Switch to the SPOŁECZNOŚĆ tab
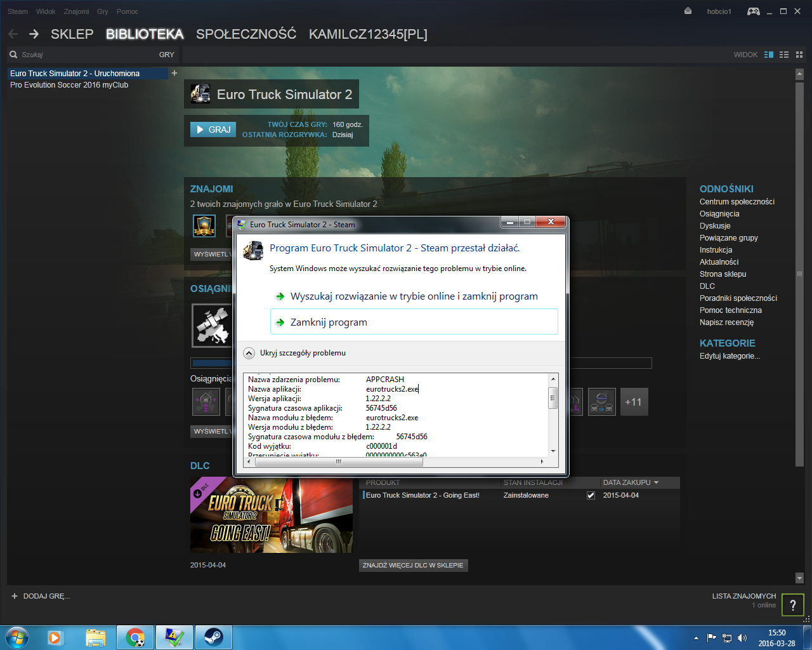Image resolution: width=812 pixels, height=650 pixels. [246, 34]
